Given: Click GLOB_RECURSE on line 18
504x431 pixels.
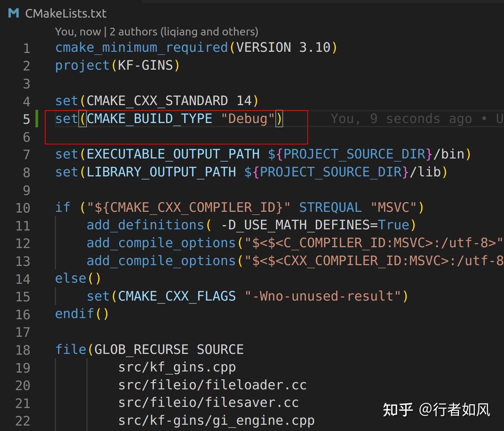Looking at the screenshot, I should 141,350.
